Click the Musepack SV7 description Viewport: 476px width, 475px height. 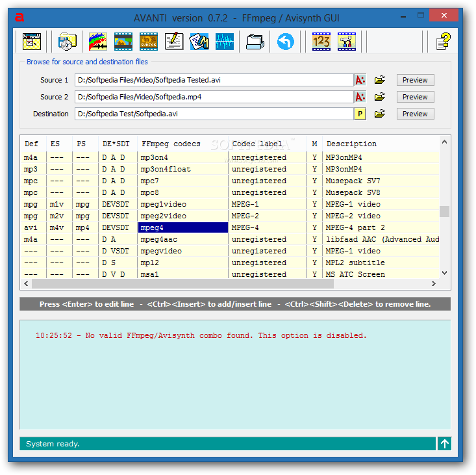point(353,181)
